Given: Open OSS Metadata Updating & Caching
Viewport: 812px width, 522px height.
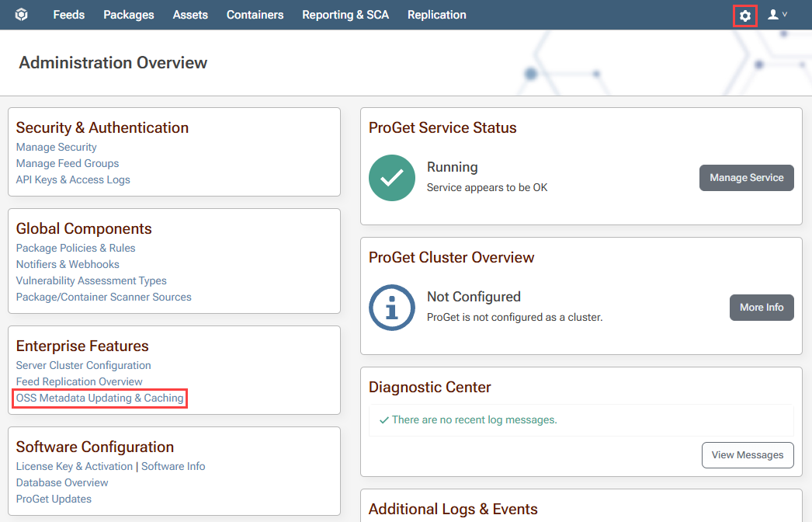Looking at the screenshot, I should coord(99,398).
